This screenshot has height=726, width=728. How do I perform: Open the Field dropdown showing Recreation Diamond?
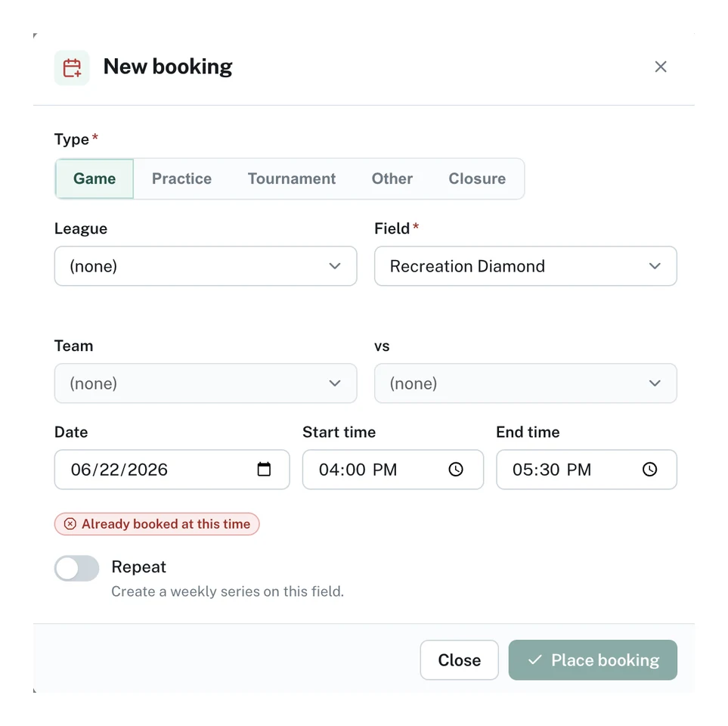click(x=525, y=266)
